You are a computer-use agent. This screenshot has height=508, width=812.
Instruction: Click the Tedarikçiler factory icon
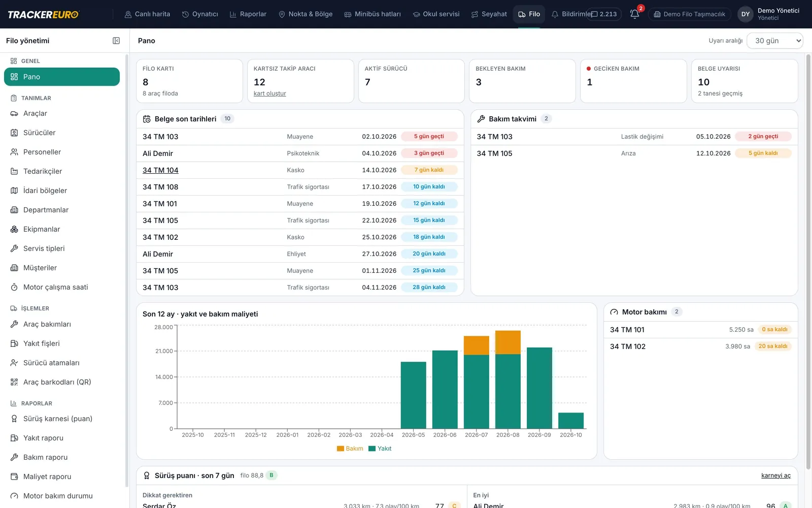14,171
